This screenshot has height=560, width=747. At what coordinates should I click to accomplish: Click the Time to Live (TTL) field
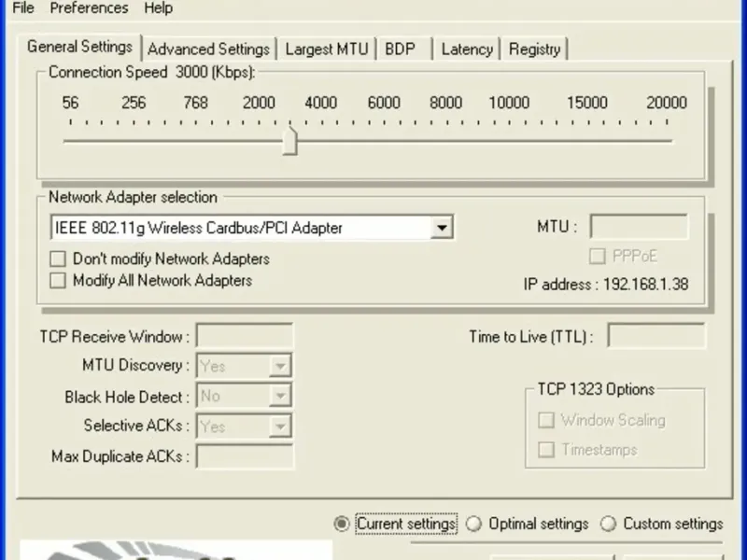[x=656, y=336]
